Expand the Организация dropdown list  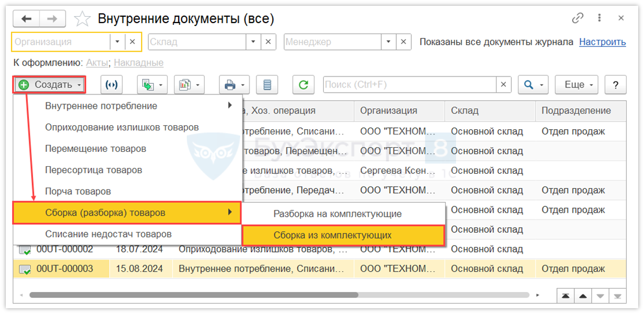(117, 42)
